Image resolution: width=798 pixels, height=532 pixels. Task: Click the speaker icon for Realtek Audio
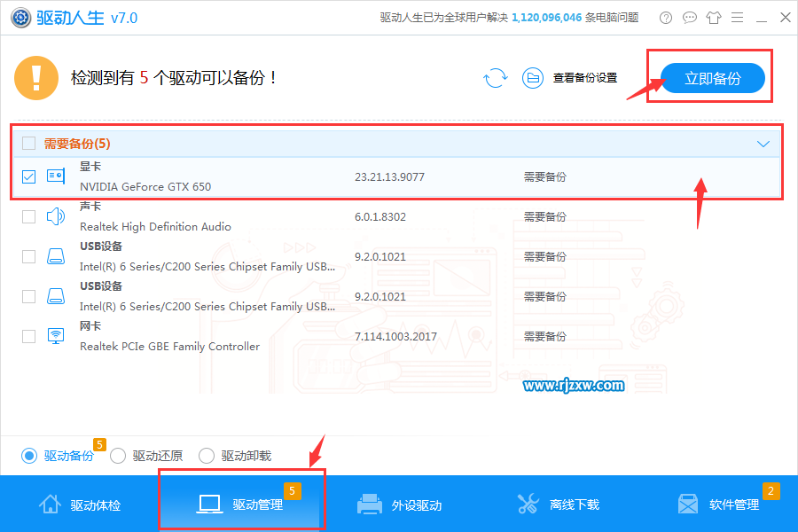[x=56, y=216]
